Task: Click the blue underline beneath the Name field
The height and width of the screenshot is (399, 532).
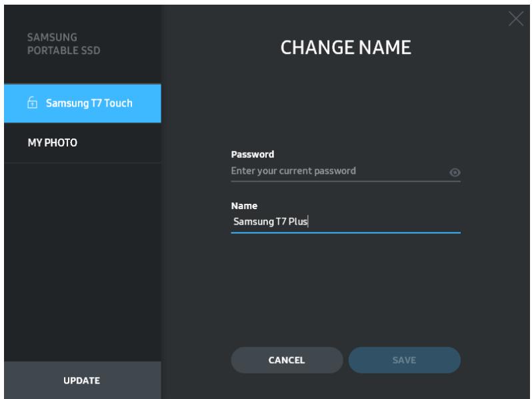Action: [345, 232]
